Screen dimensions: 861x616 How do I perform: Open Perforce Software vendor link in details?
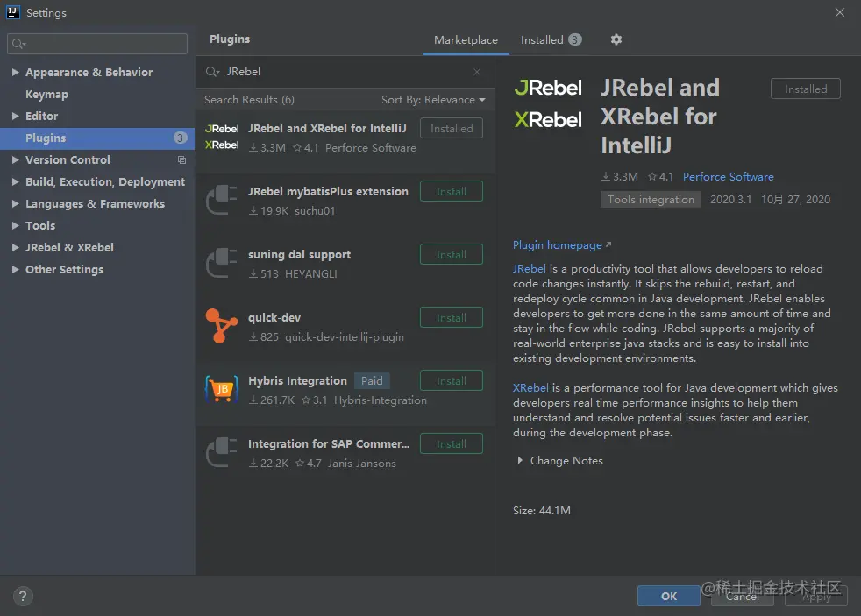coord(728,177)
